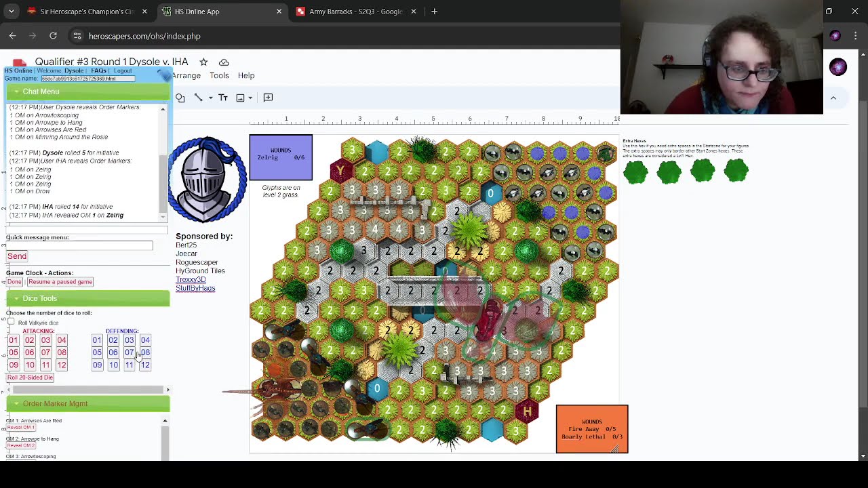Screen dimensions: 868x488
Task: Select the Shape tool in toolbar
Action: click(180, 98)
